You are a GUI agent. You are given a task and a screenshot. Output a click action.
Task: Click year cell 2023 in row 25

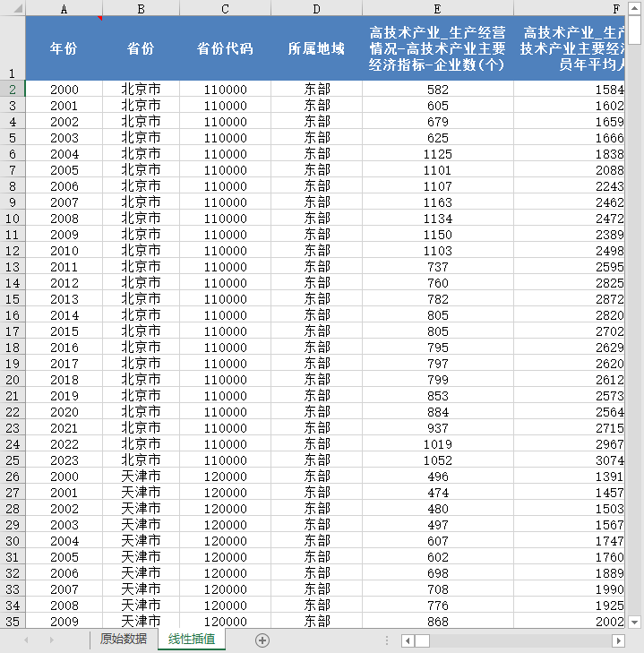[x=64, y=460]
